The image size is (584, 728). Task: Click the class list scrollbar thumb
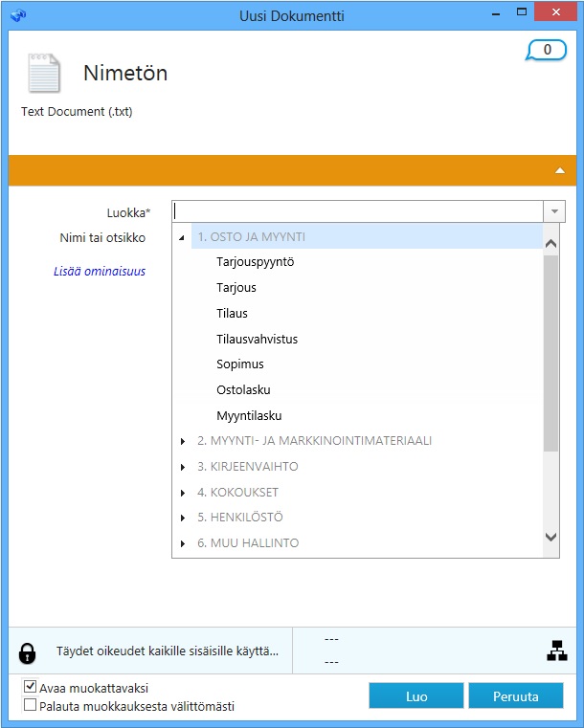pyautogui.click(x=551, y=353)
